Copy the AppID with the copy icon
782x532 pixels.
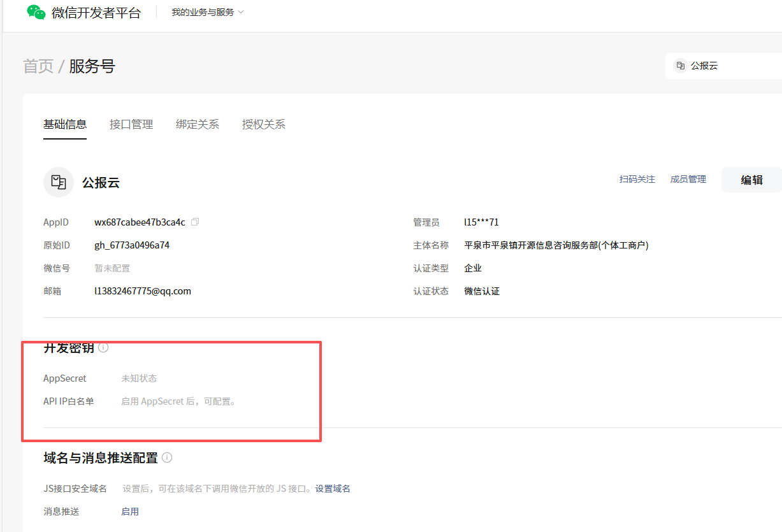tap(195, 222)
